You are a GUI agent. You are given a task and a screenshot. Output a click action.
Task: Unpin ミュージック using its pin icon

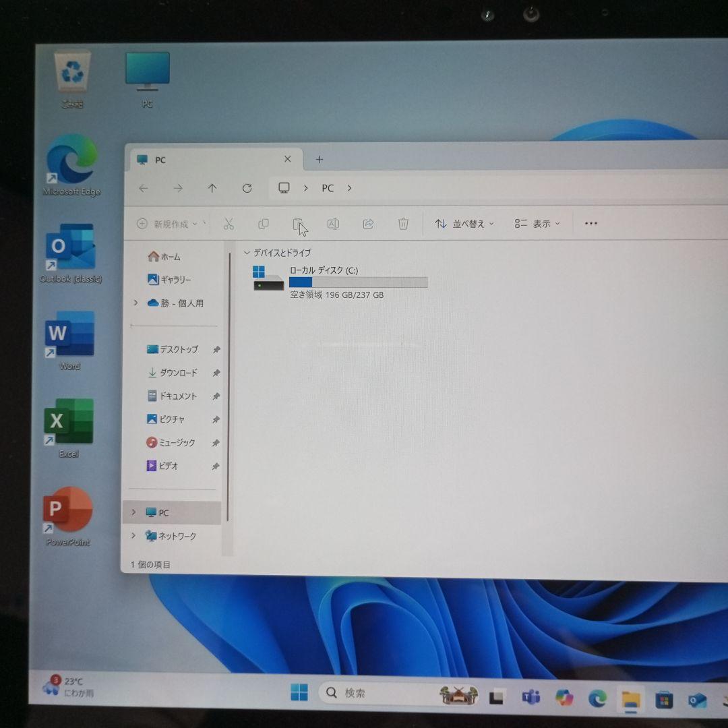[x=216, y=443]
